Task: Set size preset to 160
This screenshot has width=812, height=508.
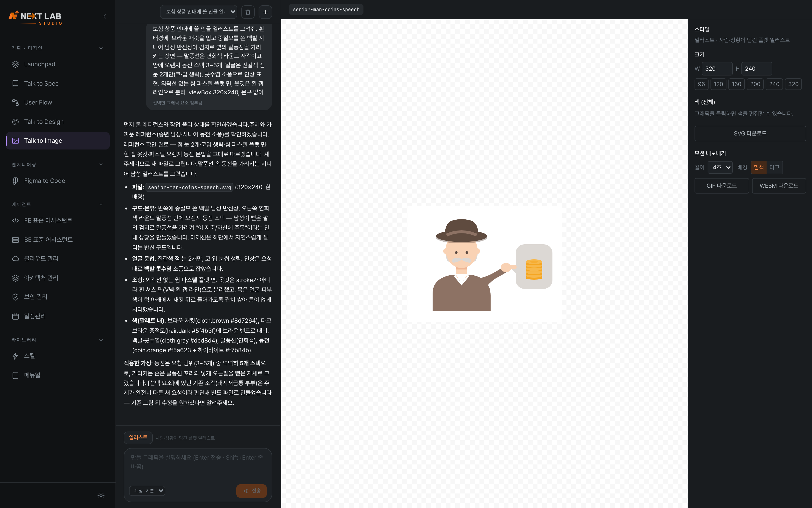Action: [737, 84]
